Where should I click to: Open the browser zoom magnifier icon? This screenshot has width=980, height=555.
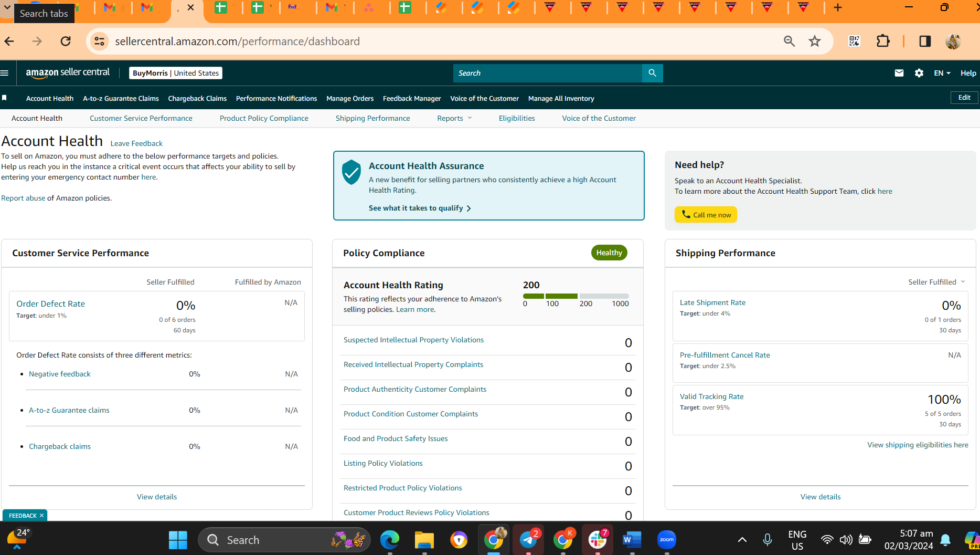(789, 41)
